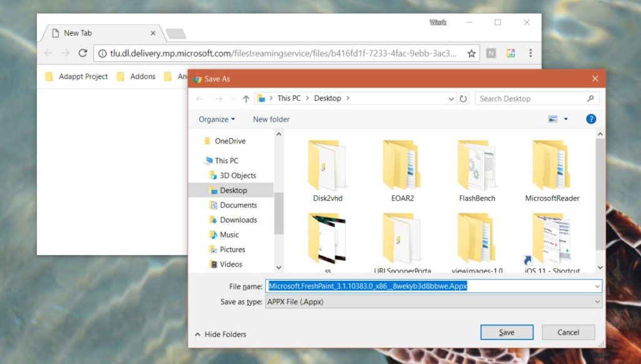Select Downloads in the sidebar
The image size is (641, 364).
[x=240, y=220]
